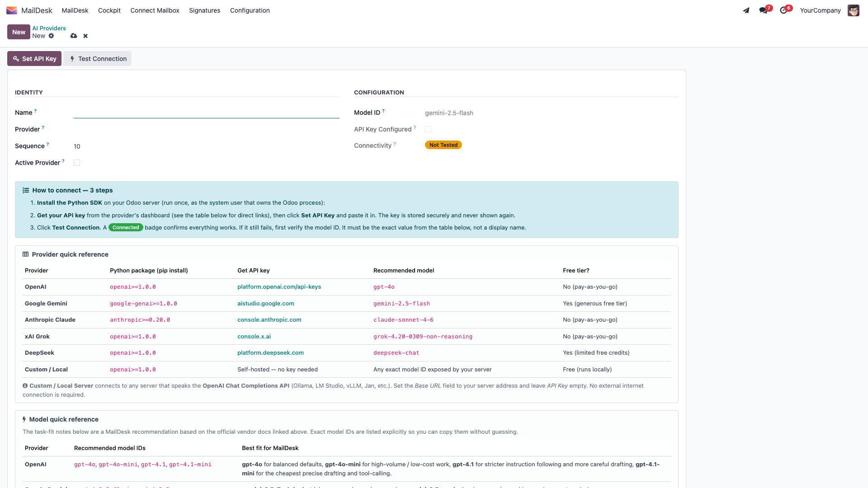868x488 pixels.
Task: Select google-genai>=1.0.0 package text
Action: tap(143, 304)
